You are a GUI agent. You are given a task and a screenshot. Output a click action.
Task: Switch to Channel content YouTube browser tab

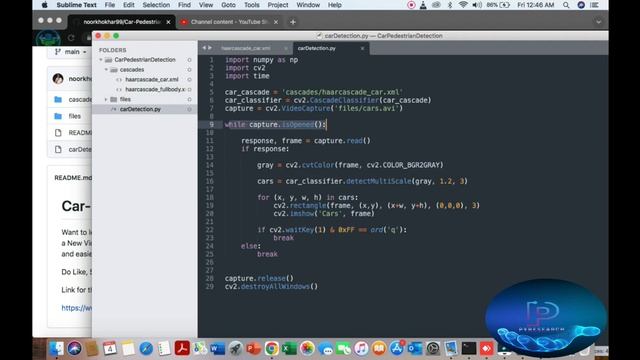coord(229,22)
